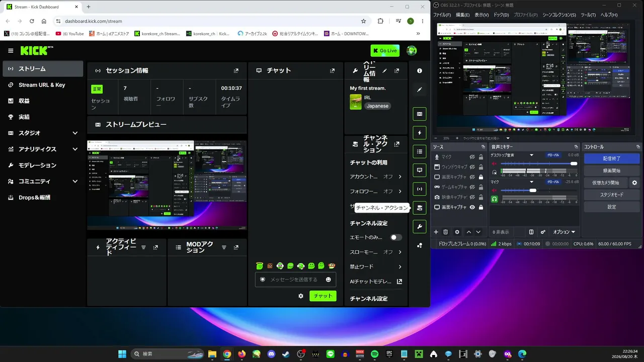Viewport: 644px width, 362px height.
Task: Unmute マイク channel in OBS mixer
Action: tap(494, 191)
